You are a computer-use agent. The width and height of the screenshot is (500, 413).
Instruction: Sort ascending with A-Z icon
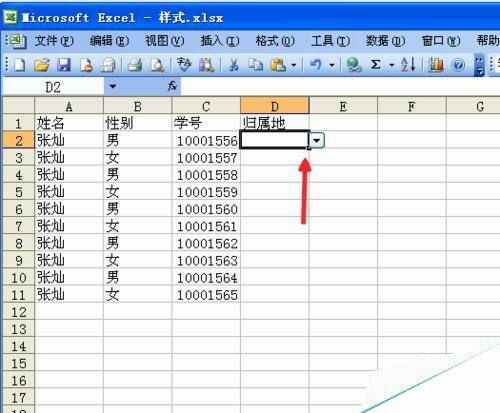click(408, 64)
